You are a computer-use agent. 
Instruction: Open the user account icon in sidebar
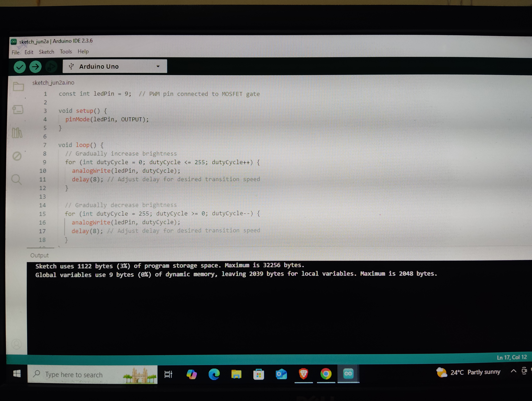click(16, 344)
